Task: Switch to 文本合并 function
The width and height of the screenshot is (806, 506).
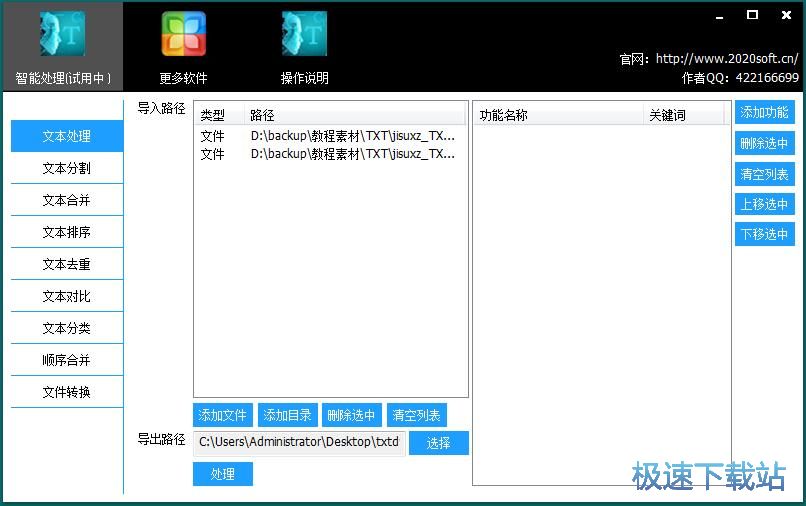Action: [67, 200]
